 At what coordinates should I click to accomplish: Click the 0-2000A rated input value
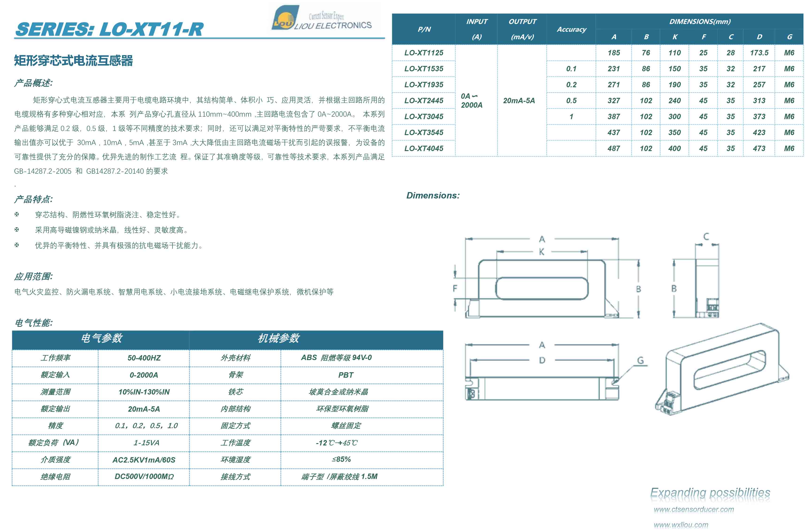[x=144, y=375]
